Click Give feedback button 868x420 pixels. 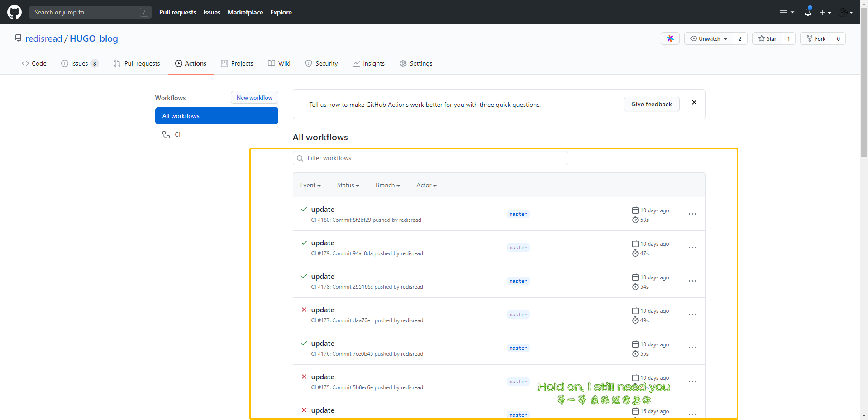[652, 104]
